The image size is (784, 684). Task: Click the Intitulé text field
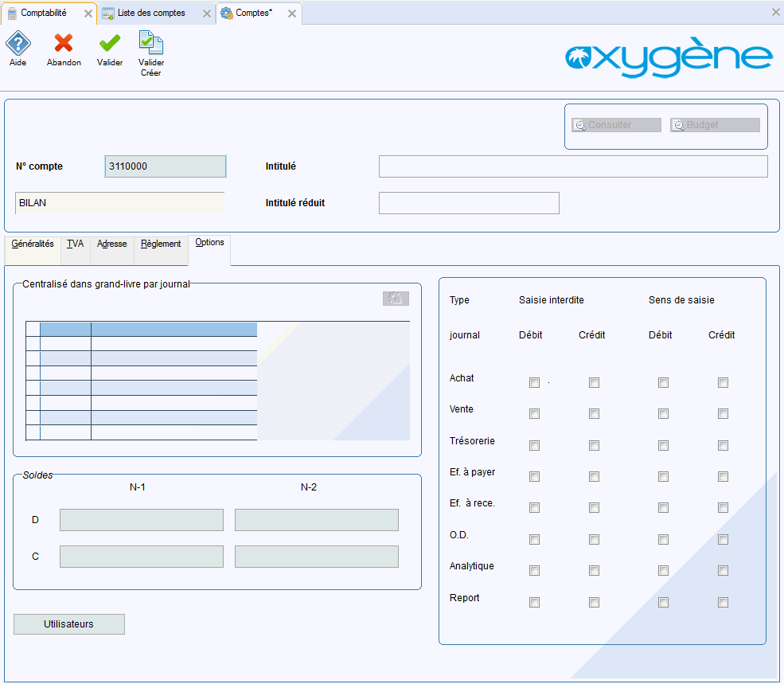573,166
